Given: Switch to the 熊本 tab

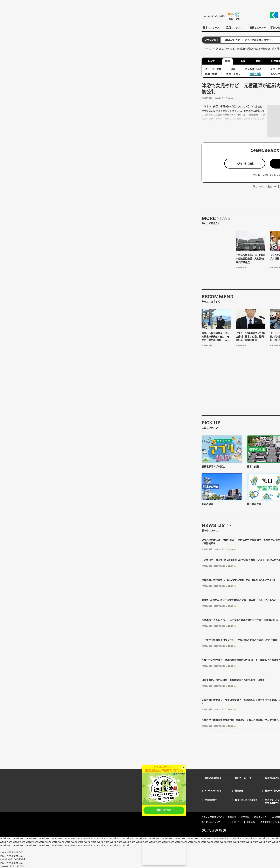Looking at the screenshot, I should coord(228,61).
